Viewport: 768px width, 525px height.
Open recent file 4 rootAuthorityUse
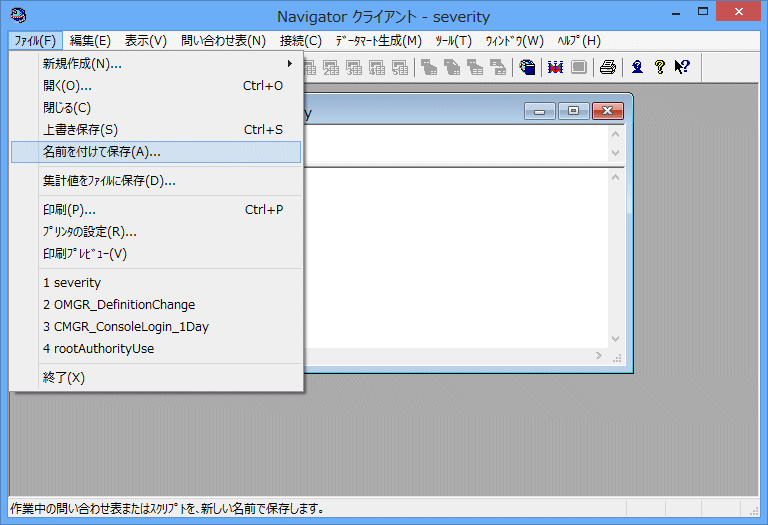[x=156, y=349]
